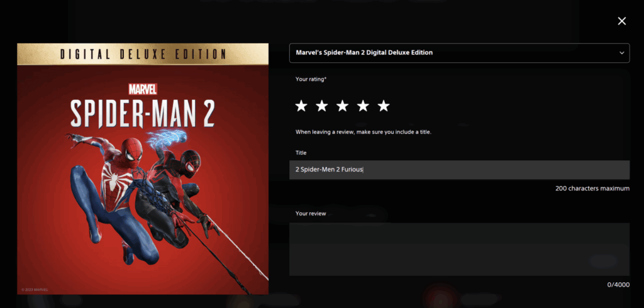Click the red Marvel logo on the cover
The height and width of the screenshot is (308, 644).
(143, 89)
